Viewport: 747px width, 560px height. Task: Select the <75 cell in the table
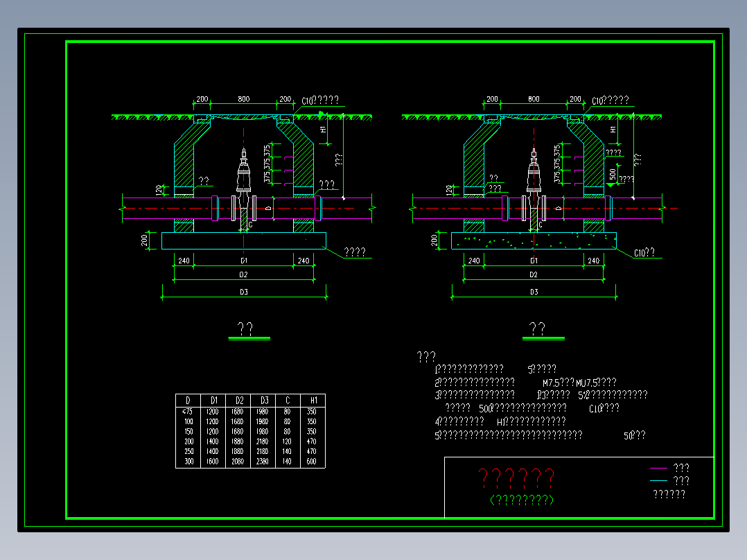pyautogui.click(x=188, y=411)
